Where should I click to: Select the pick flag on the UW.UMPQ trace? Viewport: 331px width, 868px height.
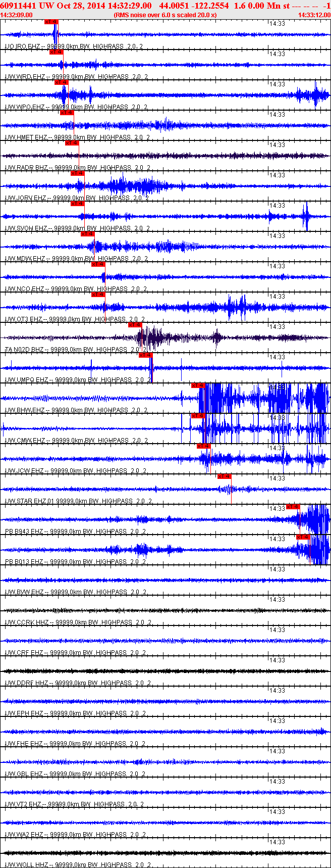pyautogui.click(x=145, y=355)
